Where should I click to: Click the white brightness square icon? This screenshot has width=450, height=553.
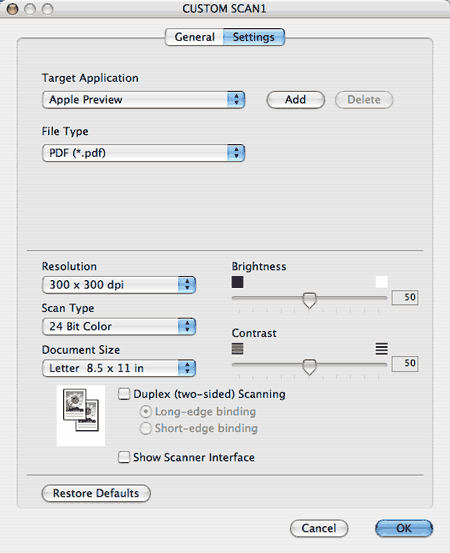point(382,282)
